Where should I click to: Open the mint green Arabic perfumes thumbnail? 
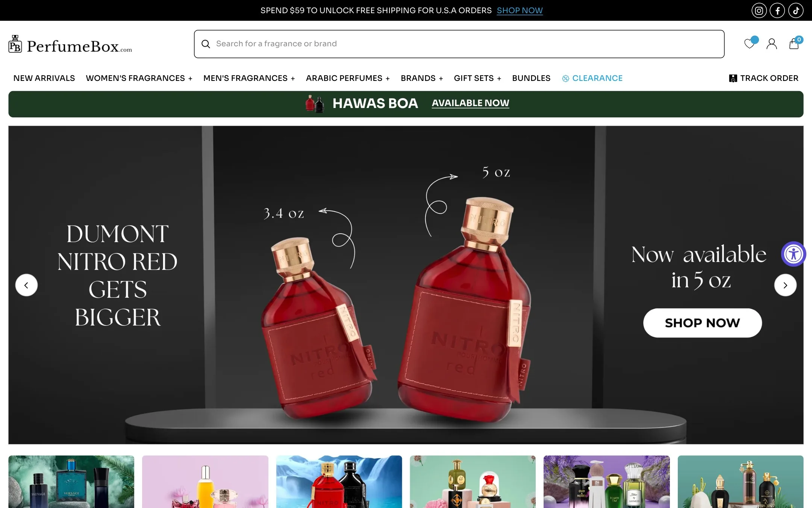point(473,482)
